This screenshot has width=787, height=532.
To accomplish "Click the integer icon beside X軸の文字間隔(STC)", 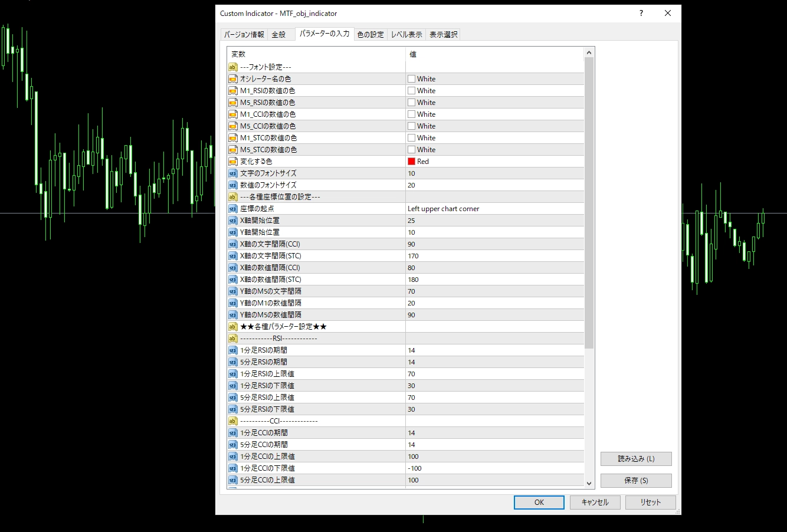I will coord(233,256).
